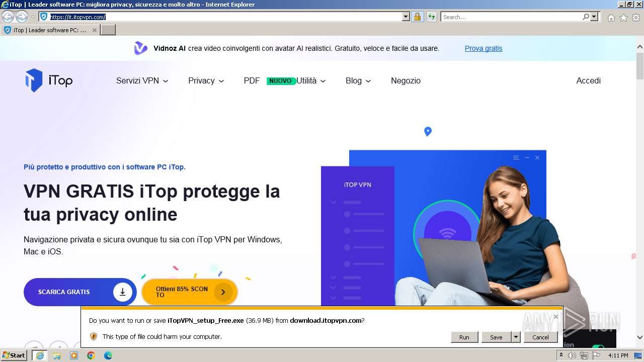Click the Accedi login link
644x362 pixels.
pyautogui.click(x=588, y=80)
